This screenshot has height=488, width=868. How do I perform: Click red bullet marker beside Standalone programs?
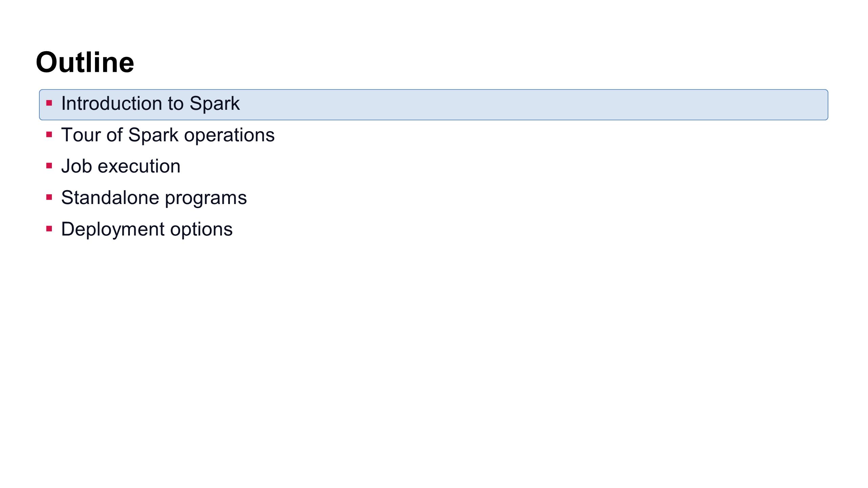click(49, 197)
